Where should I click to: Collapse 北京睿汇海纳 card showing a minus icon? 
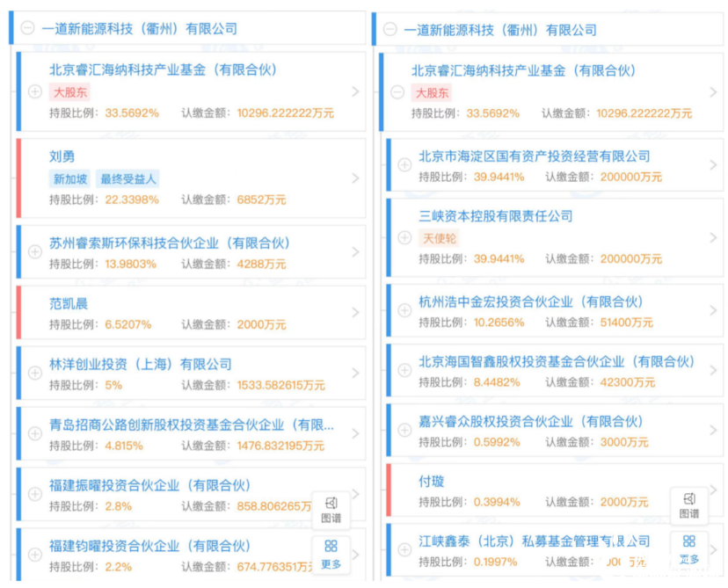397,92
